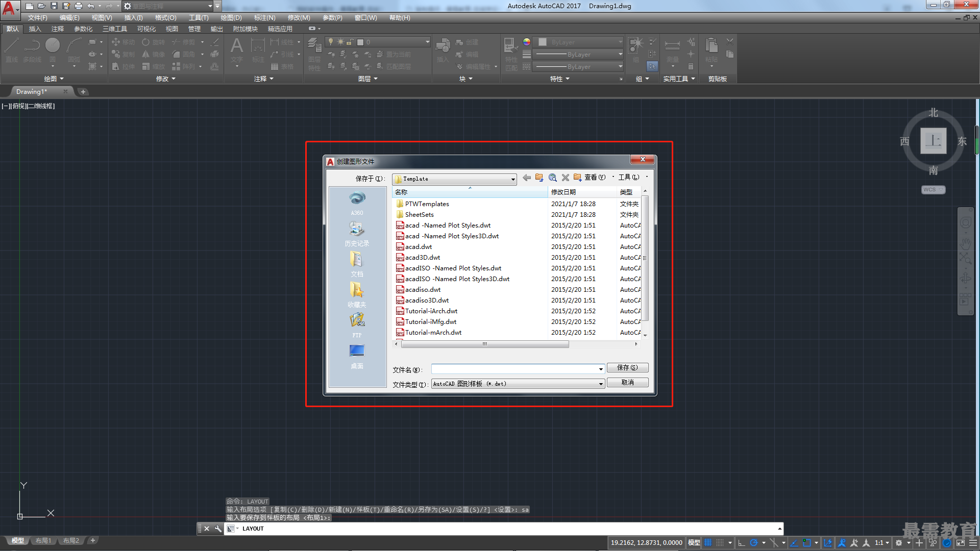Select Tutorial-iArch.dwt in the file list
This screenshot has width=980, height=551.
[431, 311]
